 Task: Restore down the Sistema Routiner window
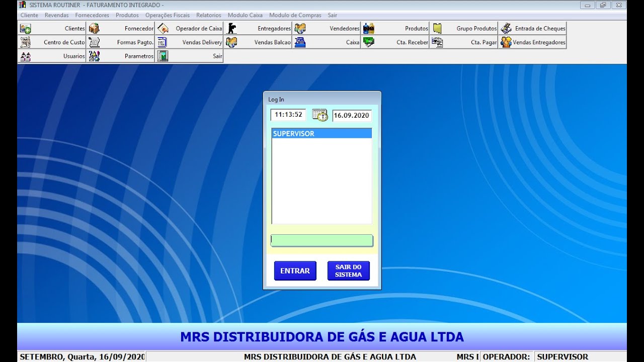pyautogui.click(x=603, y=5)
